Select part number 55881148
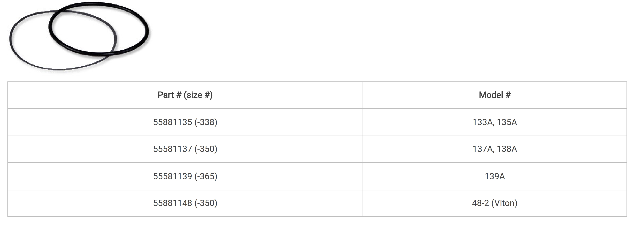The height and width of the screenshot is (233, 644). pyautogui.click(x=172, y=203)
